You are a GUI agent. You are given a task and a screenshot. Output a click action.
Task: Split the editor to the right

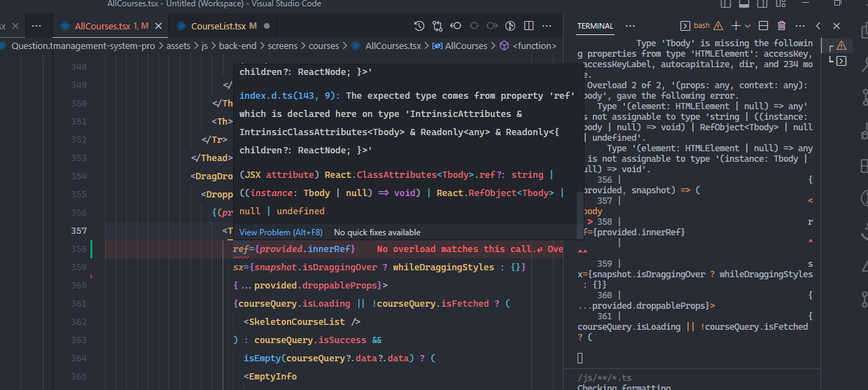pos(528,26)
